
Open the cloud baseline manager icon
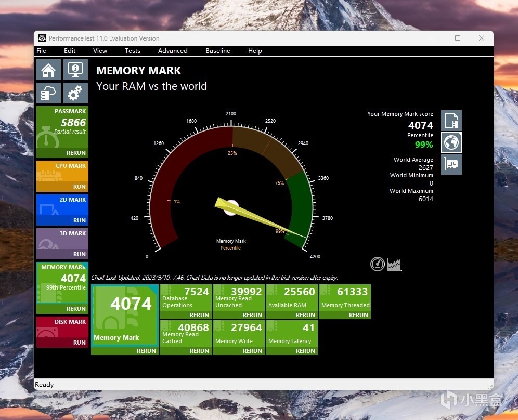[x=48, y=93]
